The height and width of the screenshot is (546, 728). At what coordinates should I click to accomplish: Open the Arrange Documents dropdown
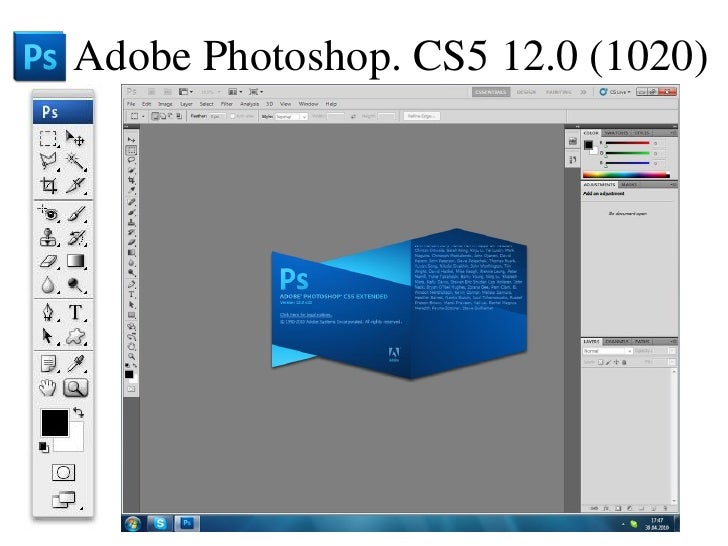pos(235,92)
